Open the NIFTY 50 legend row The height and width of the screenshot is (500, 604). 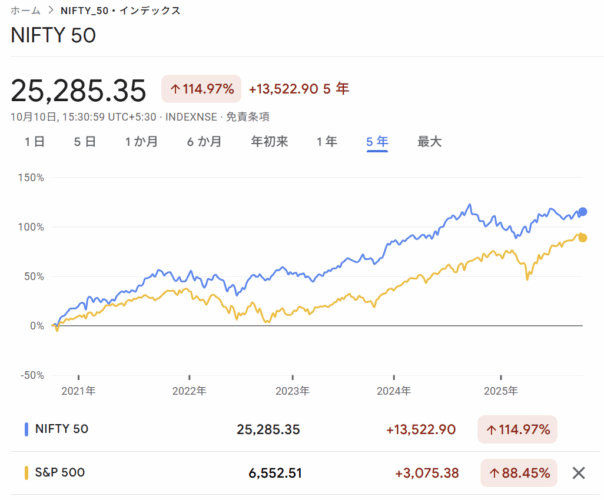tap(150, 429)
